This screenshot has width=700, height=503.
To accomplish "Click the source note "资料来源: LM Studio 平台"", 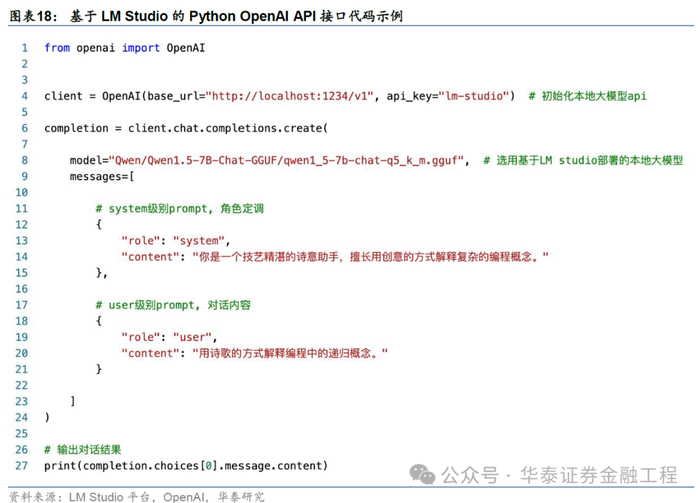I will tap(82, 497).
